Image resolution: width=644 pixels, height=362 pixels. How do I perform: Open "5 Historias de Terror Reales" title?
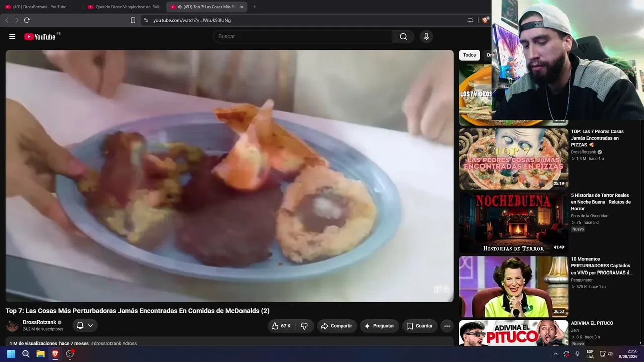coord(600,202)
